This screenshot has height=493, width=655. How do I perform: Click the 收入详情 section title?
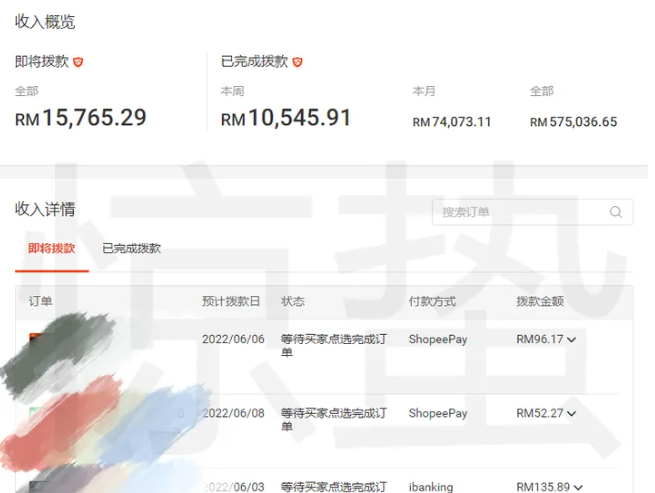pos(45,209)
